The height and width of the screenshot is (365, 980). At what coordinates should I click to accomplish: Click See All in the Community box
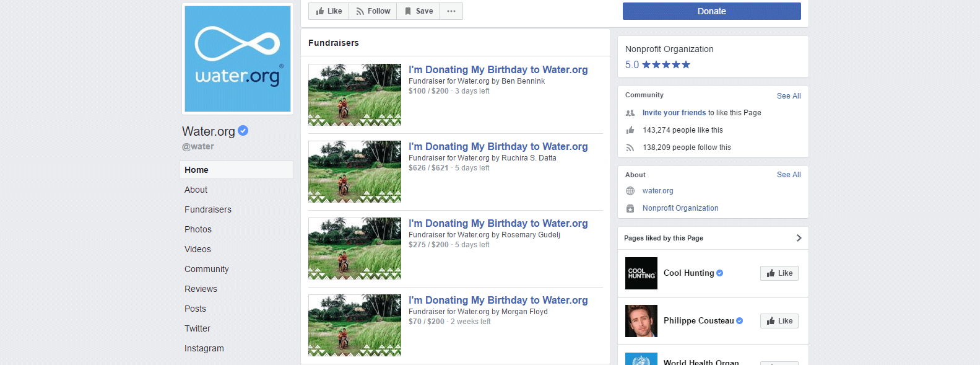[789, 96]
